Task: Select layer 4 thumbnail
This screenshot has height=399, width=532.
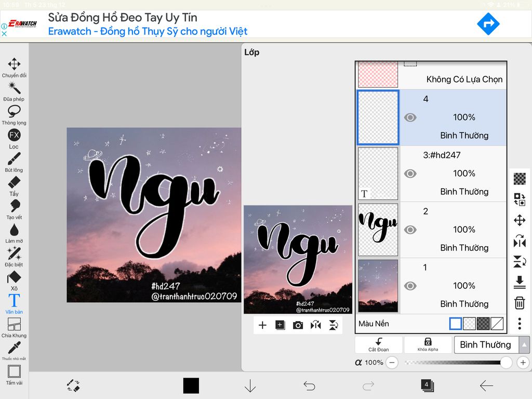Action: [x=378, y=117]
